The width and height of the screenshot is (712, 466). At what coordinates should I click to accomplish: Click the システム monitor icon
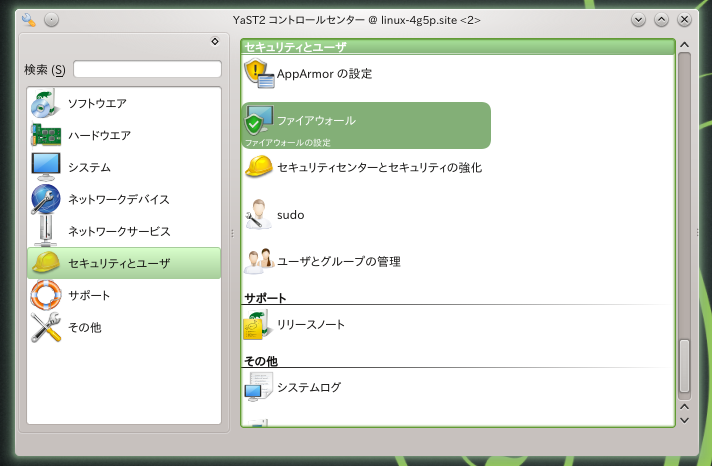click(x=45, y=167)
